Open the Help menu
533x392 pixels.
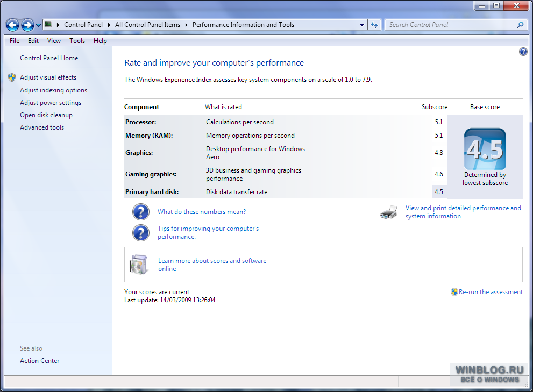100,41
